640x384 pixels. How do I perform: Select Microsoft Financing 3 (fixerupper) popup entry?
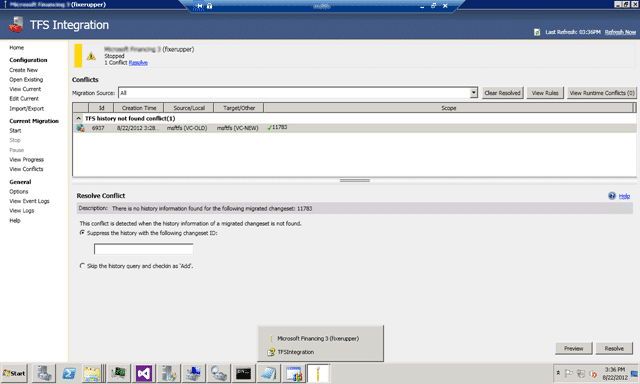(x=318, y=338)
